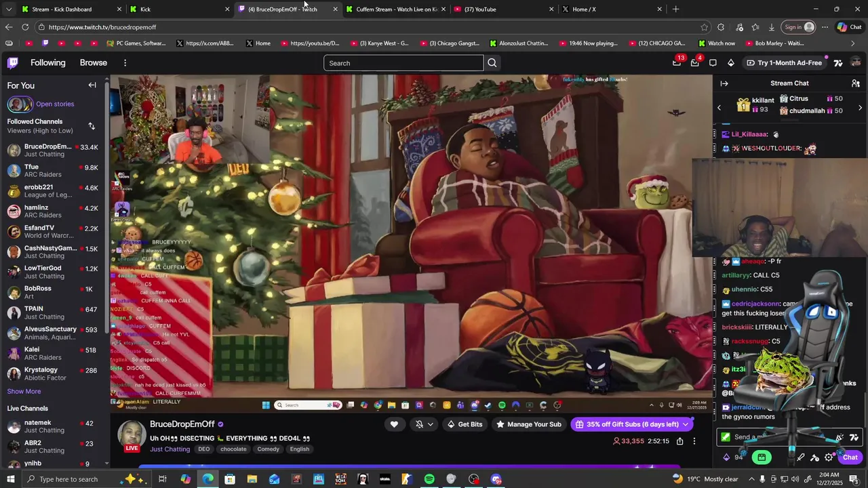Open the Just Chatting category link
The image size is (868, 488).
[170, 449]
